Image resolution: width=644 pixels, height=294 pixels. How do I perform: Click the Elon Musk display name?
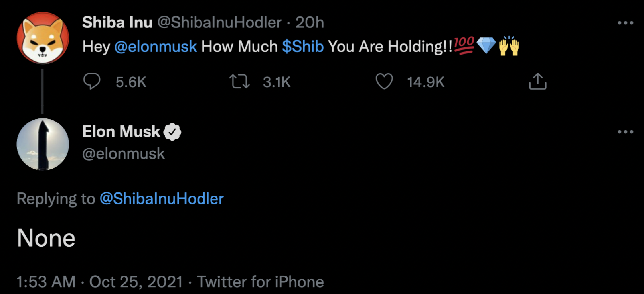pos(121,131)
